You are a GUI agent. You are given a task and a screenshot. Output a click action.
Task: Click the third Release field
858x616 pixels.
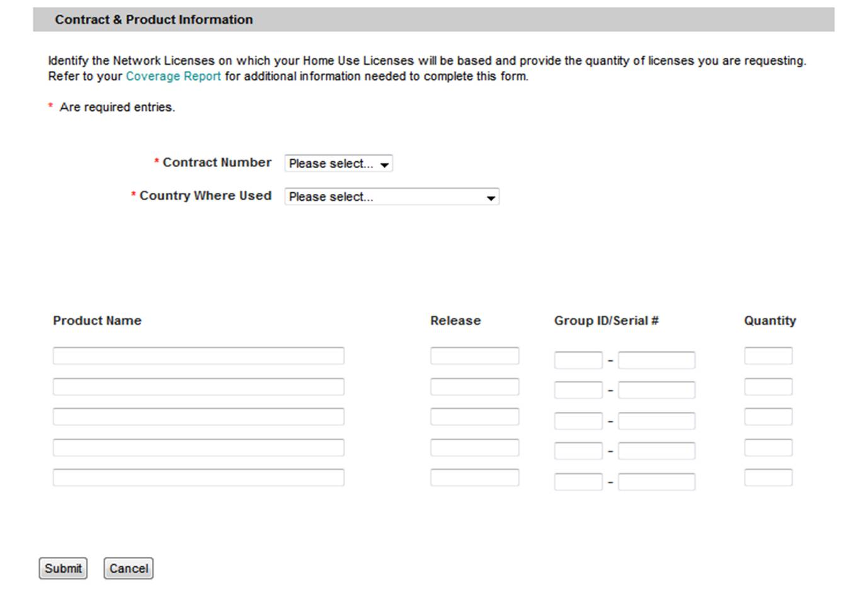tap(474, 416)
